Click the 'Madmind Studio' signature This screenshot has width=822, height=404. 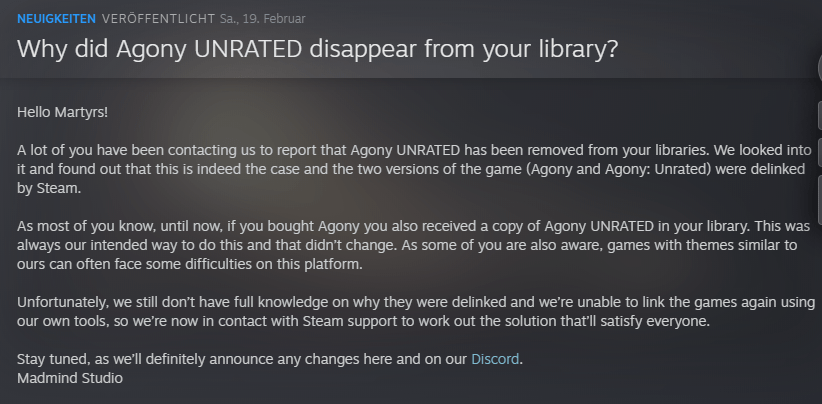pyautogui.click(x=70, y=378)
